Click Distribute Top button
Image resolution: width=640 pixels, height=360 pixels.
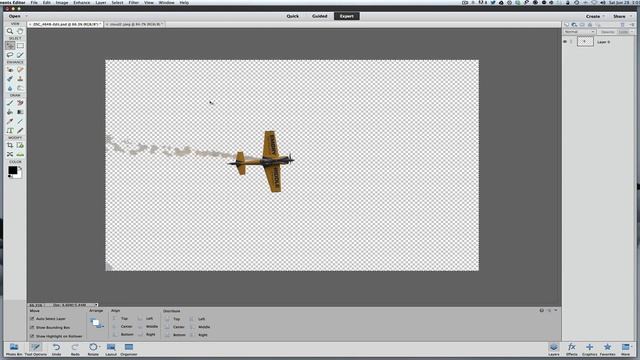pyautogui.click(x=173, y=319)
